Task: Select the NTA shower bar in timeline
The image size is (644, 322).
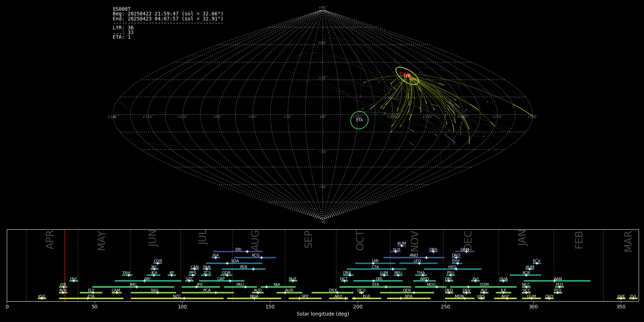Action: coord(409,298)
